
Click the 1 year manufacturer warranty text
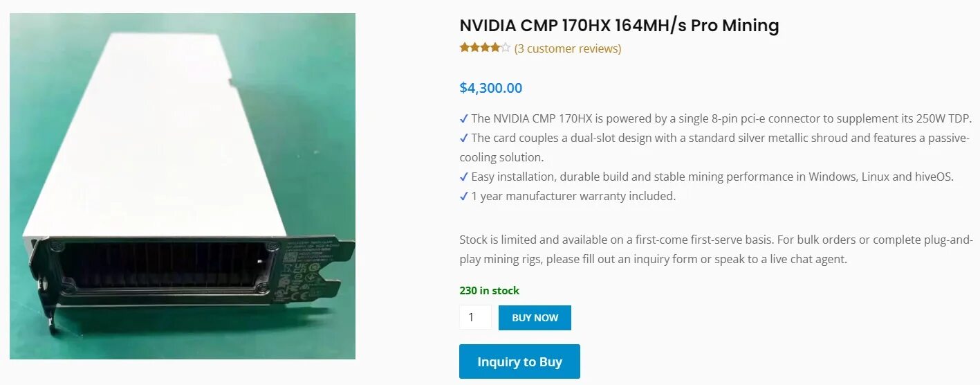[x=573, y=196]
